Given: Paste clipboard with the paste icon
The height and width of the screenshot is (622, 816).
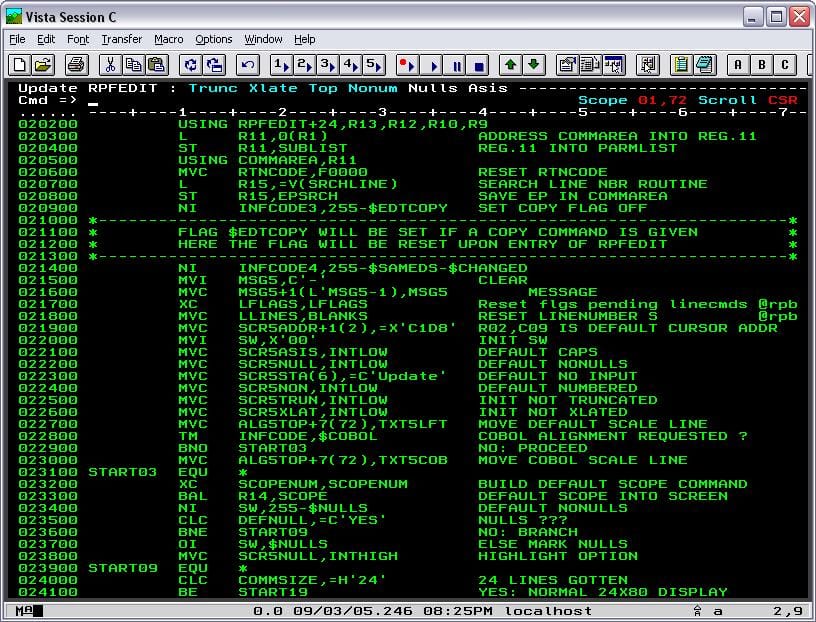Looking at the screenshot, I should click(x=157, y=65).
